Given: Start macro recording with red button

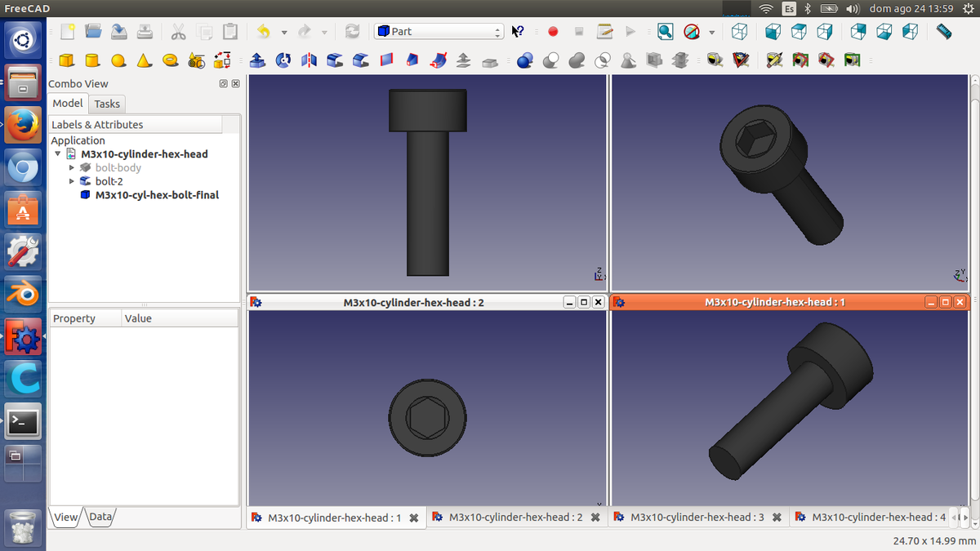Looking at the screenshot, I should point(553,32).
